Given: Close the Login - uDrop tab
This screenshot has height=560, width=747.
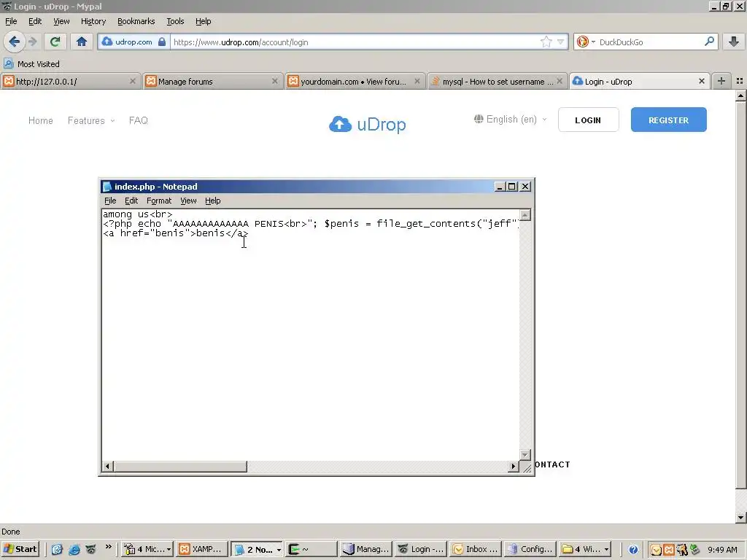Looking at the screenshot, I should 701,82.
